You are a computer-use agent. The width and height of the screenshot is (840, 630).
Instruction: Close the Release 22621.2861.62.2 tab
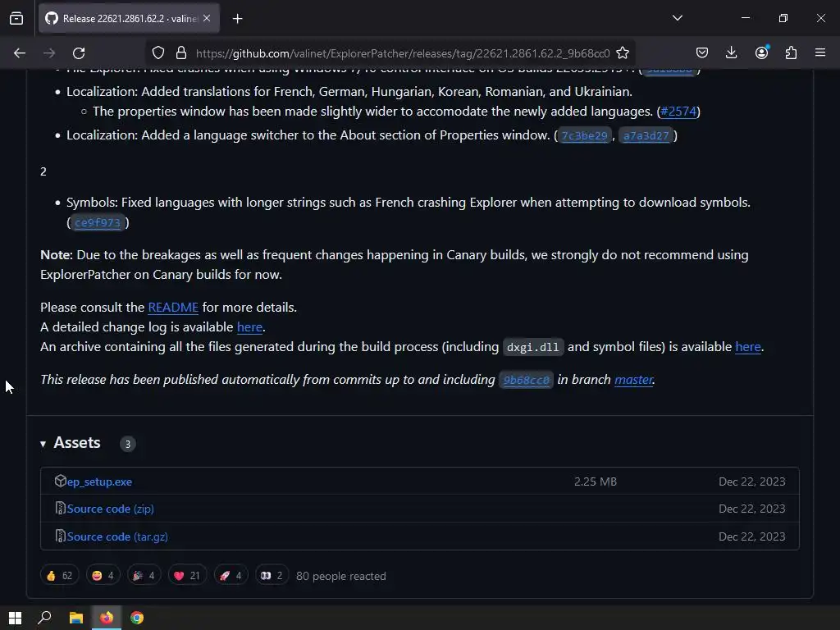(207, 18)
